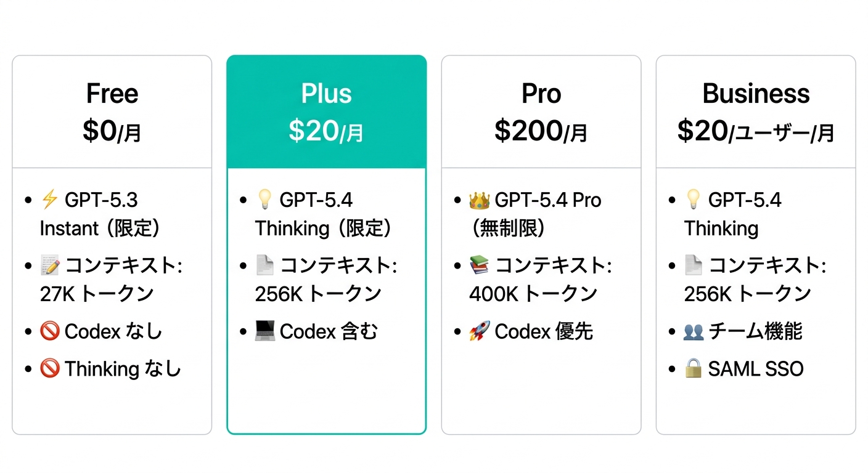Click the lightning bolt icon in Free plan

(49, 200)
